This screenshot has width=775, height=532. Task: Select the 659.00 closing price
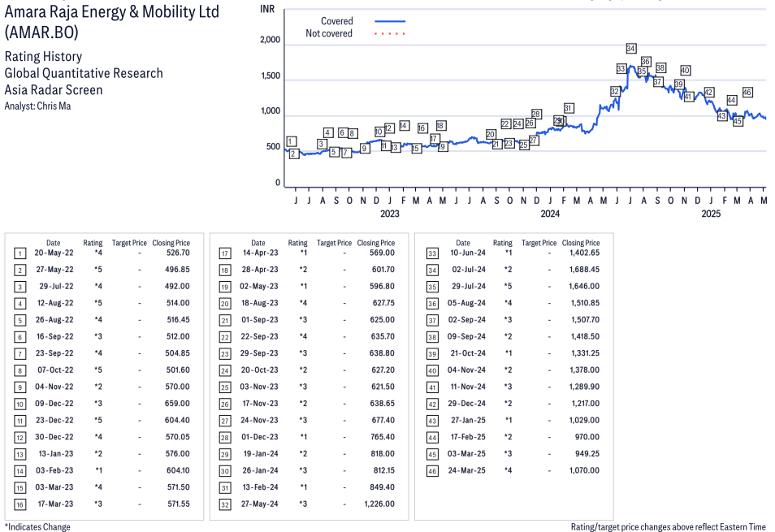pos(177,404)
